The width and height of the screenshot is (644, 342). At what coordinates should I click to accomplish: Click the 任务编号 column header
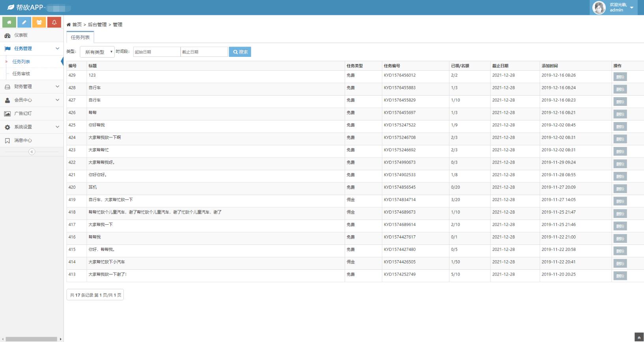point(392,66)
